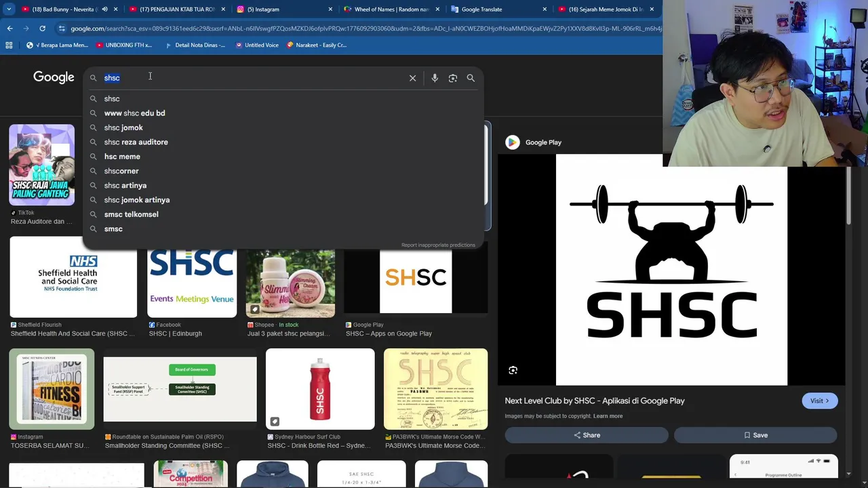The image size is (868, 488).
Task: Open the UNBOXING FTH bookmark
Action: click(124, 45)
